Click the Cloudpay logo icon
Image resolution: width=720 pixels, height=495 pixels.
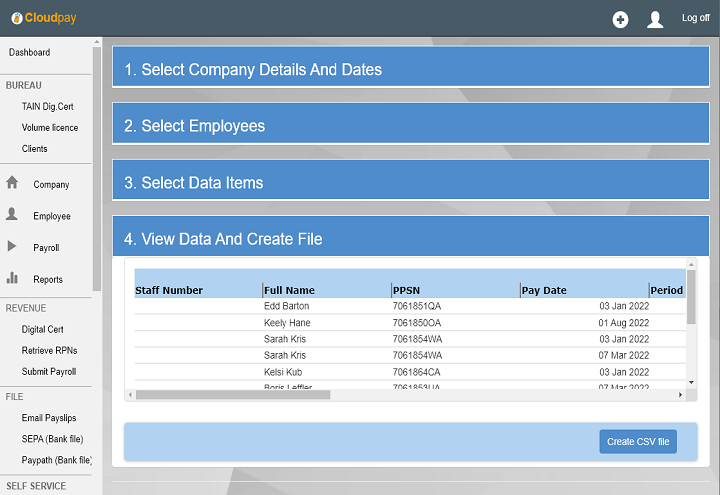pyautogui.click(x=17, y=18)
